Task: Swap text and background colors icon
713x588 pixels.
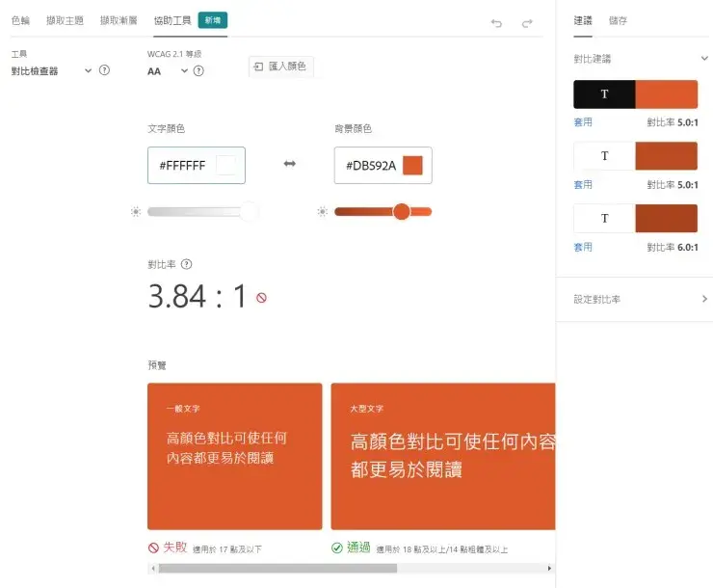Action: click(290, 164)
